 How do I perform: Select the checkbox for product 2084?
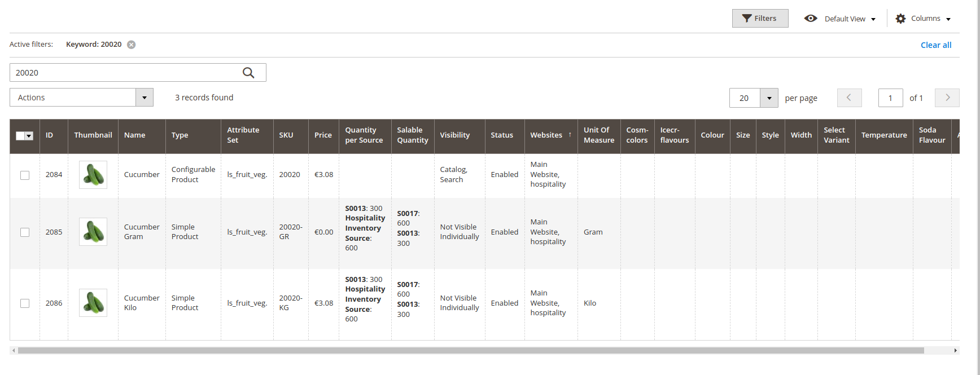point(25,175)
